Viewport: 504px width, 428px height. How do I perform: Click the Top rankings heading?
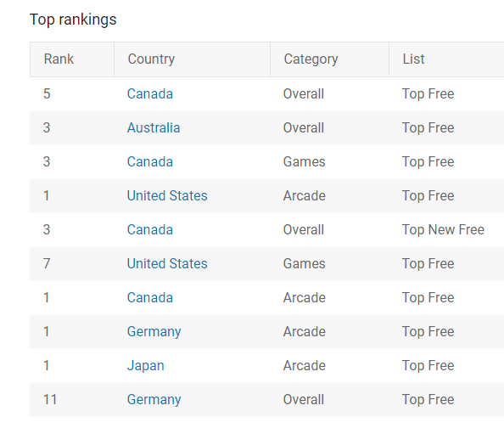click(x=73, y=20)
